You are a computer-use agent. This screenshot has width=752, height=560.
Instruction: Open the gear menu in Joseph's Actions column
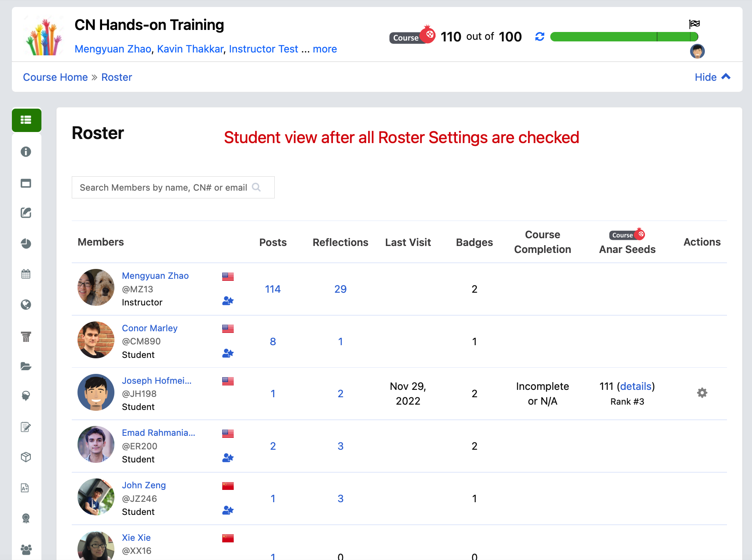click(702, 393)
